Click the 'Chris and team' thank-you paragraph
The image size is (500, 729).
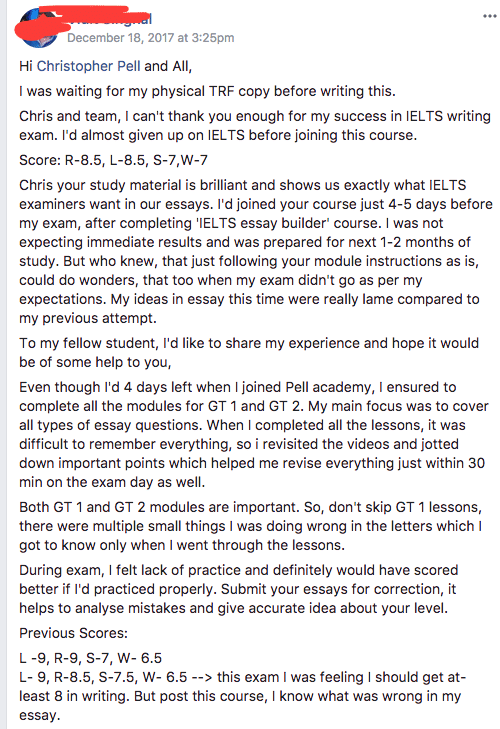tap(255, 126)
